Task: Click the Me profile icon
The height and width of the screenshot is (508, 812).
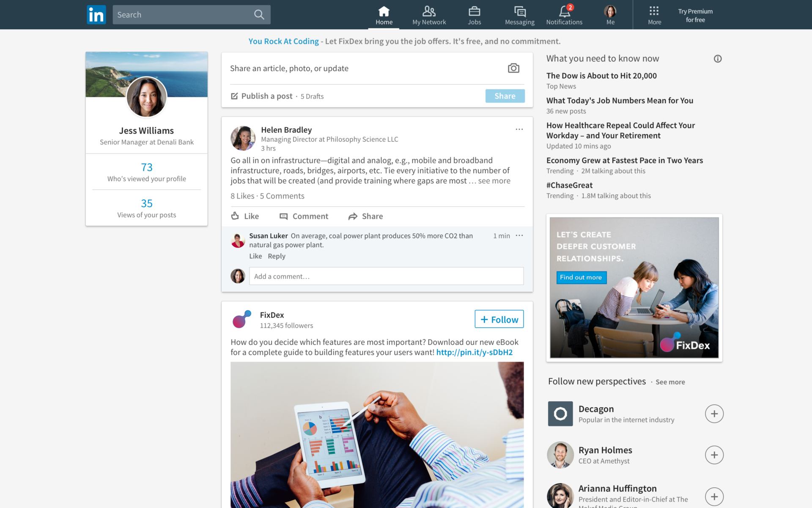Action: click(610, 11)
